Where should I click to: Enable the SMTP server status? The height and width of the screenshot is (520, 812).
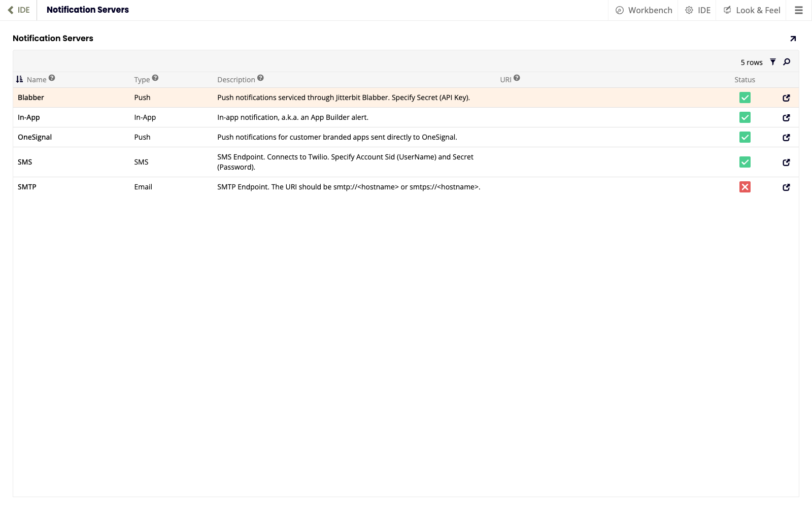(x=745, y=187)
